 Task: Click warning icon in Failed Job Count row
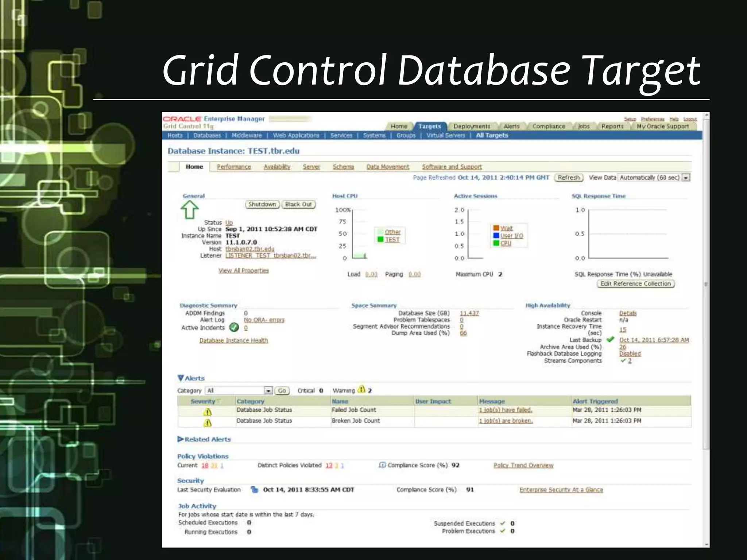(208, 412)
